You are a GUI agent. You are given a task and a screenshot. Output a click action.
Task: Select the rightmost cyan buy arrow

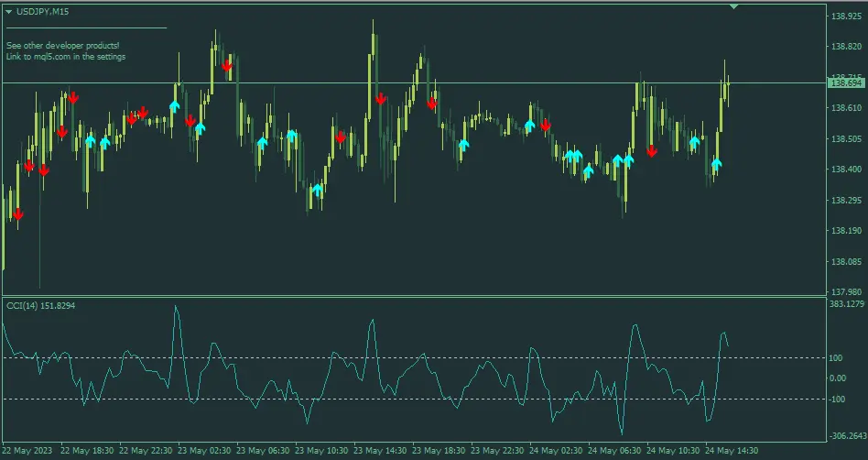(x=716, y=164)
